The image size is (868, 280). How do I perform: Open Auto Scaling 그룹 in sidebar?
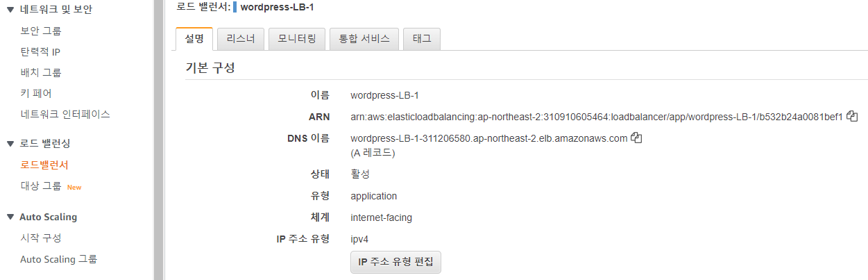click(x=58, y=259)
